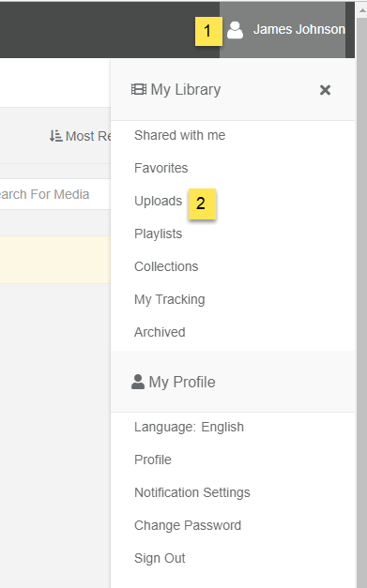Close the My Library menu panel

click(x=325, y=90)
